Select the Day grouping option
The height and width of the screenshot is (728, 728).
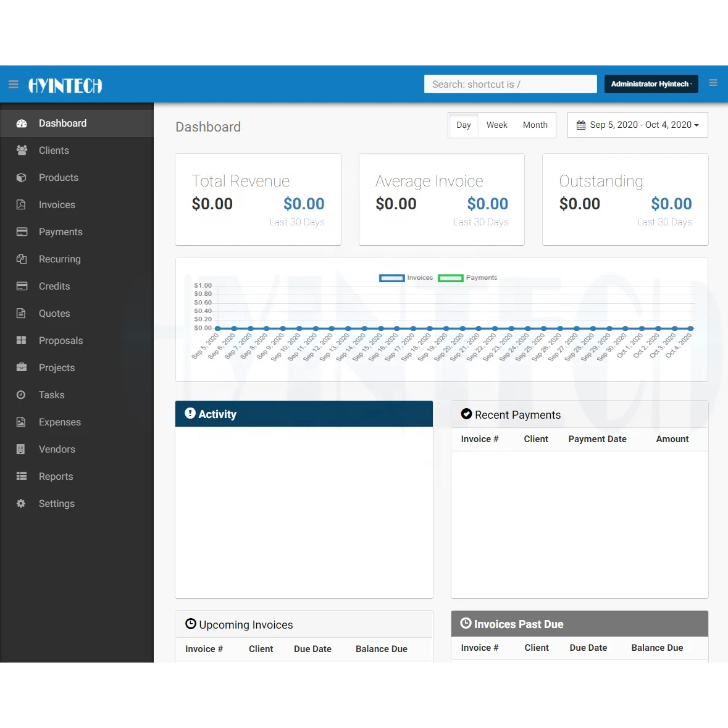tap(463, 125)
